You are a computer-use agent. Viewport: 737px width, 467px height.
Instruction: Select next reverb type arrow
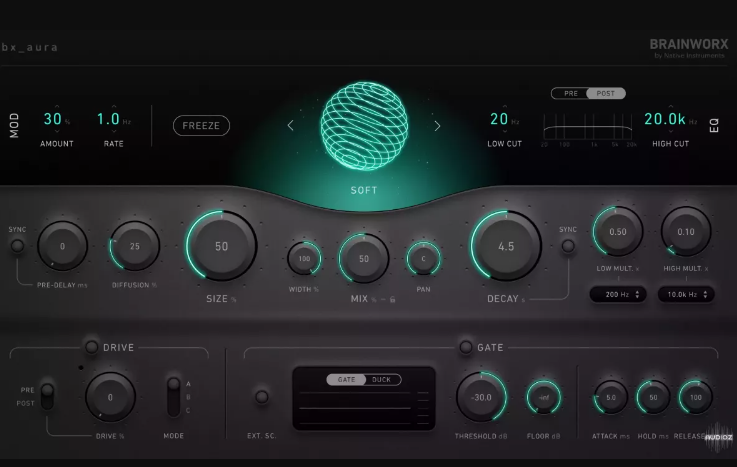(x=437, y=125)
